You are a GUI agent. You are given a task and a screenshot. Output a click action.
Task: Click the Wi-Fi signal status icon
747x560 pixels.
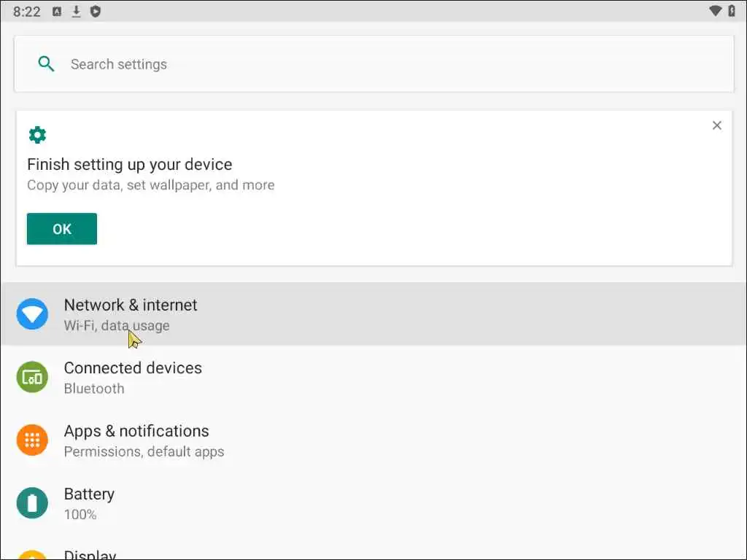(x=715, y=11)
